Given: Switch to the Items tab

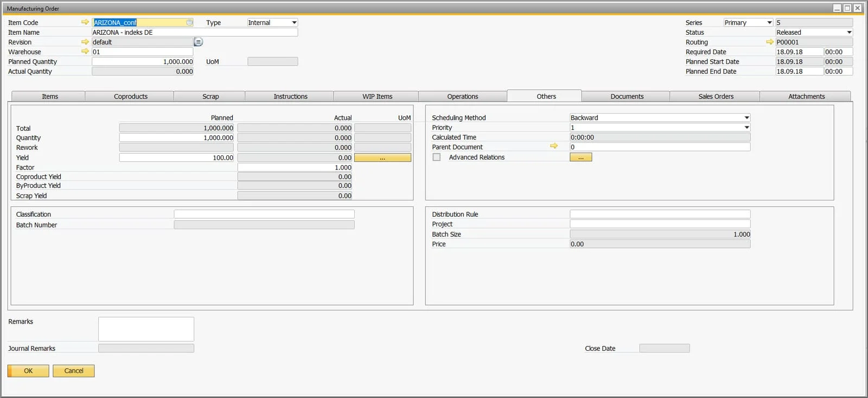Looking at the screenshot, I should click(50, 96).
